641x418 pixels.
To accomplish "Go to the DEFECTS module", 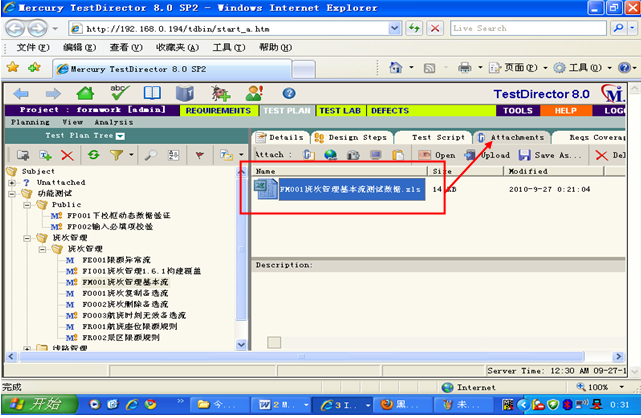I will coord(390,111).
